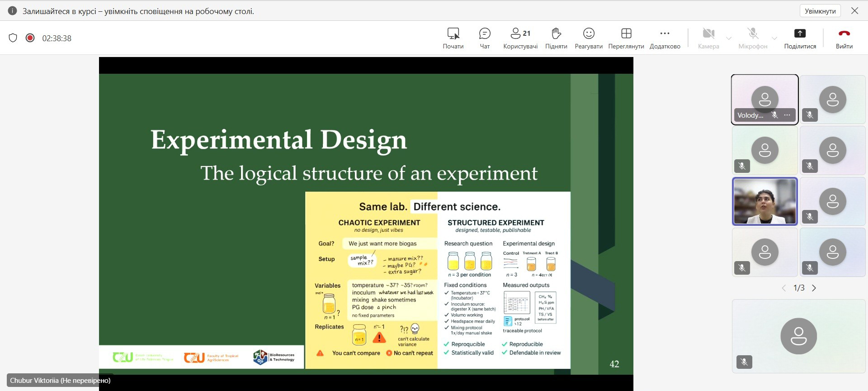Open the Реагувати reactions menu
The width and height of the screenshot is (868, 391).
pyautogui.click(x=589, y=38)
